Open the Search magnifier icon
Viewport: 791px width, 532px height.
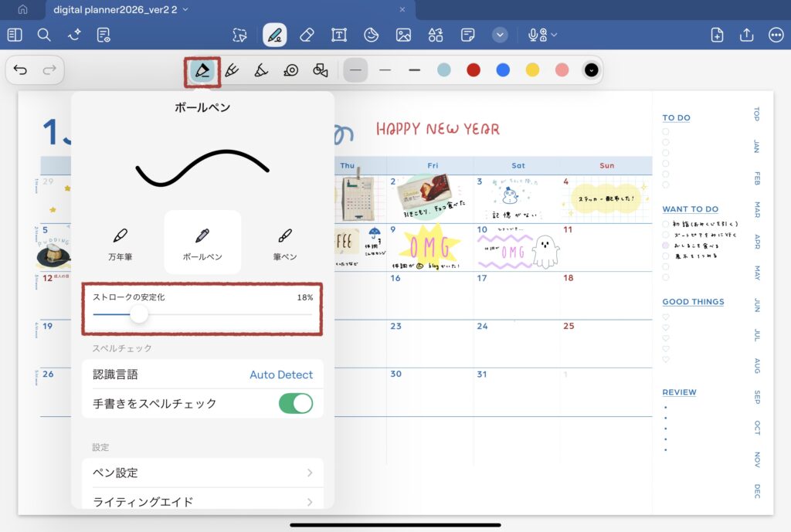[x=44, y=35]
